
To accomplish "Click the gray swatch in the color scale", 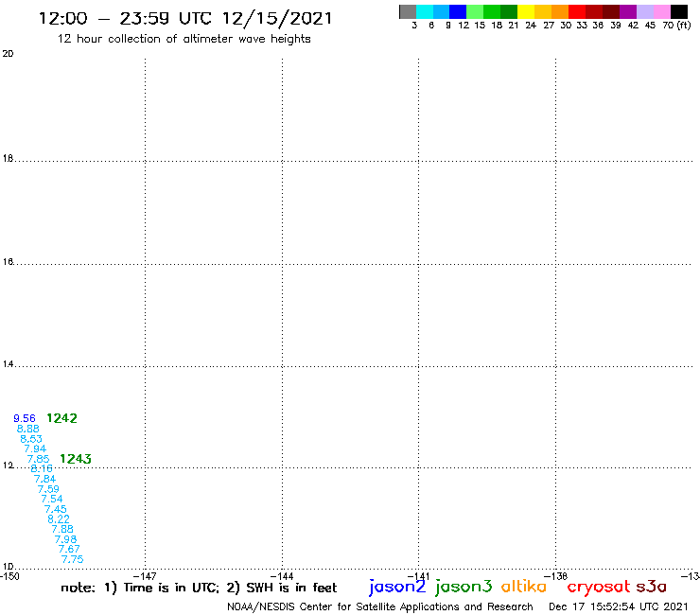I will click(x=408, y=11).
